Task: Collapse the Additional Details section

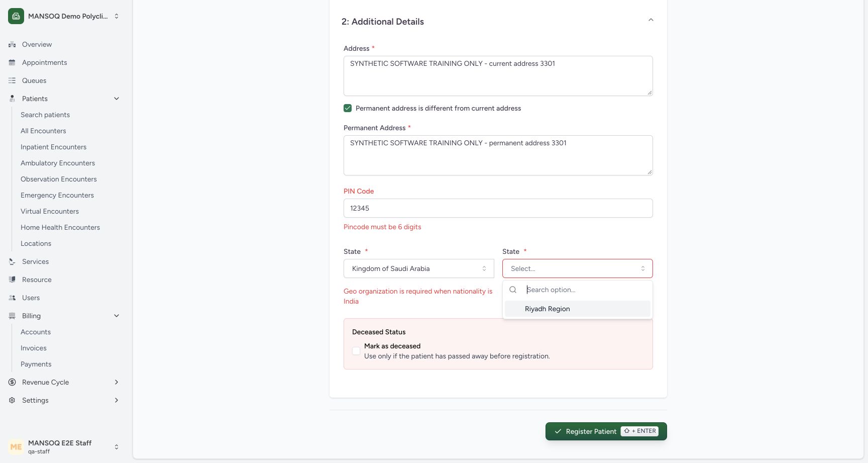Action: 650,20
